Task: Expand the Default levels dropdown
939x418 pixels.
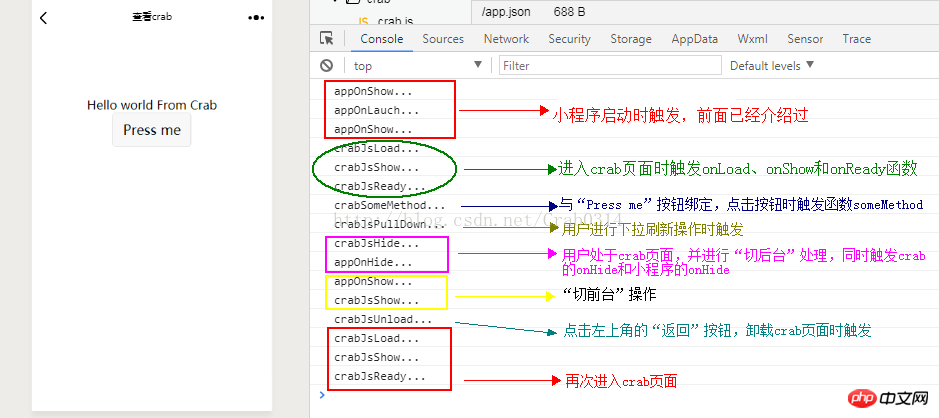Action: tap(772, 65)
